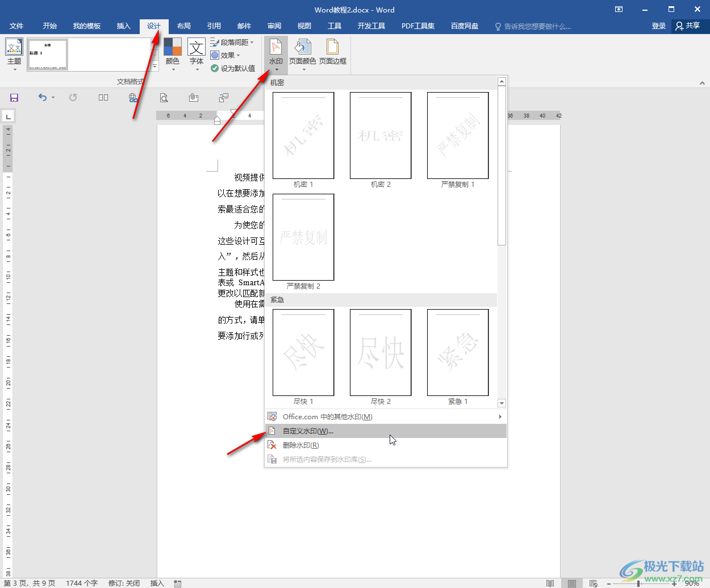Viewport: 710px width, 588px height.
Task: Choose Custom Watermark (自定义水印) menu item
Action: pos(386,431)
